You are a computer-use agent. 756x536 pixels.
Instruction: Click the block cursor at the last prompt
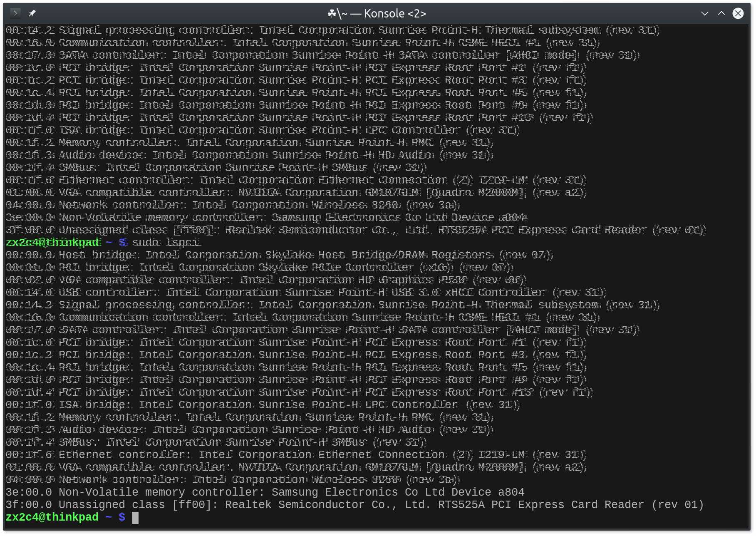pyautogui.click(x=135, y=518)
